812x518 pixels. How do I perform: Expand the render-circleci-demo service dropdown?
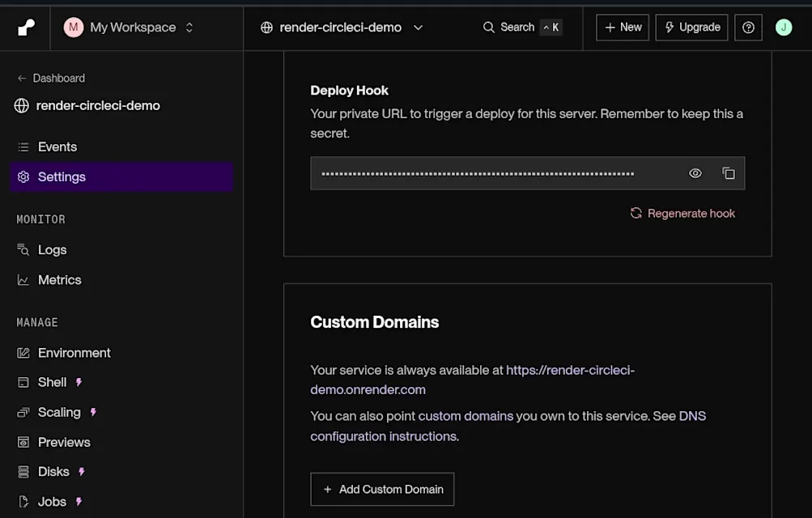point(418,27)
